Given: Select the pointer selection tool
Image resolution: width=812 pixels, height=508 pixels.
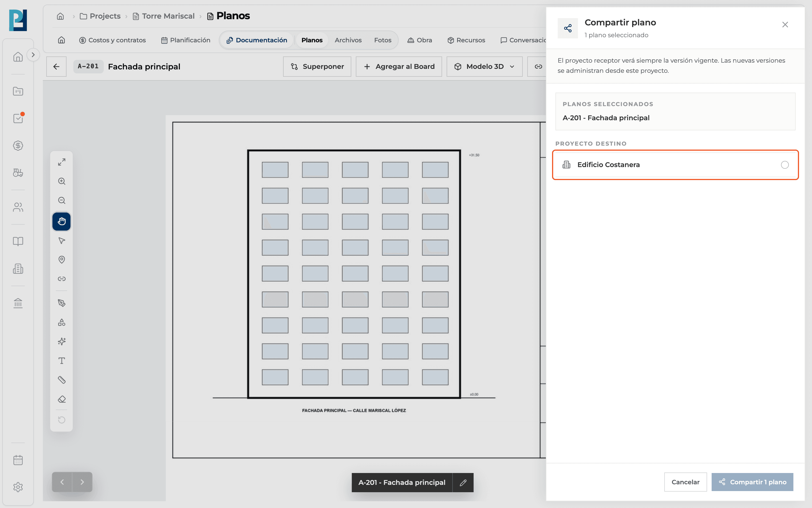Looking at the screenshot, I should [61, 240].
